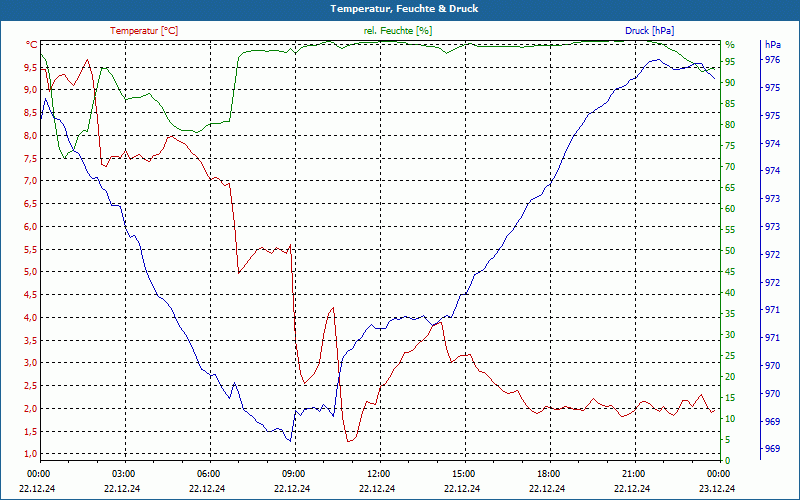Click the "3,5" temperature axis value
Image resolution: width=800 pixels, height=500 pixels.
click(x=31, y=340)
